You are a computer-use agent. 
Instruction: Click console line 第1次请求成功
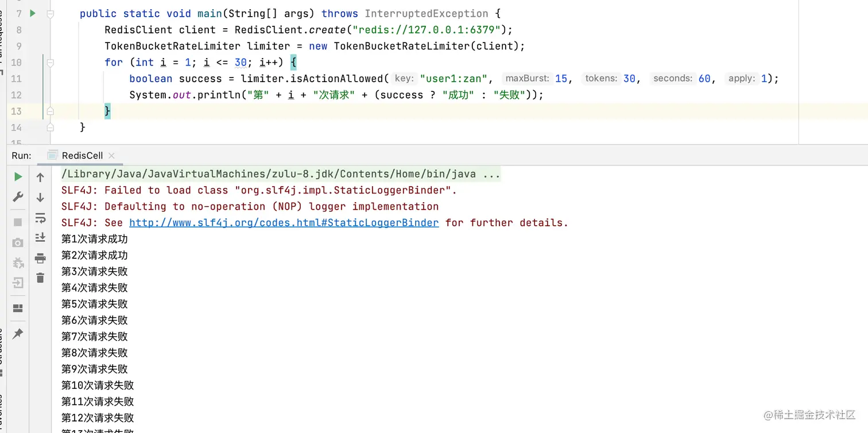point(95,239)
